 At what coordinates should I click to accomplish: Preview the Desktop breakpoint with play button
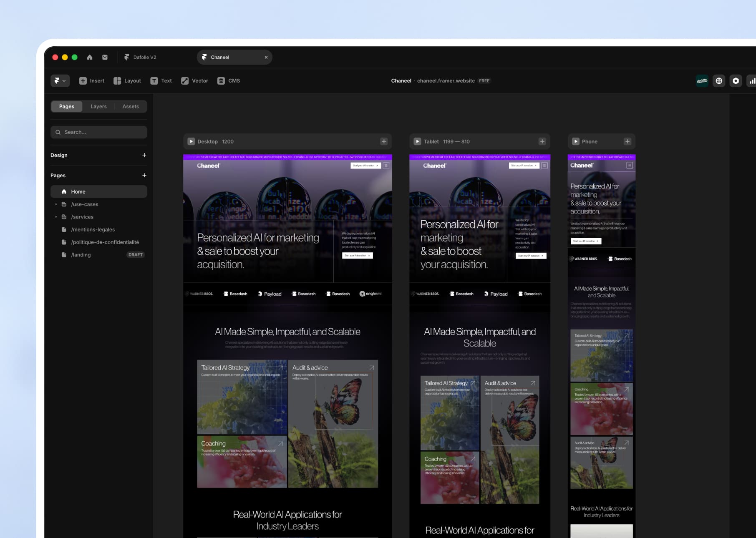(x=191, y=141)
